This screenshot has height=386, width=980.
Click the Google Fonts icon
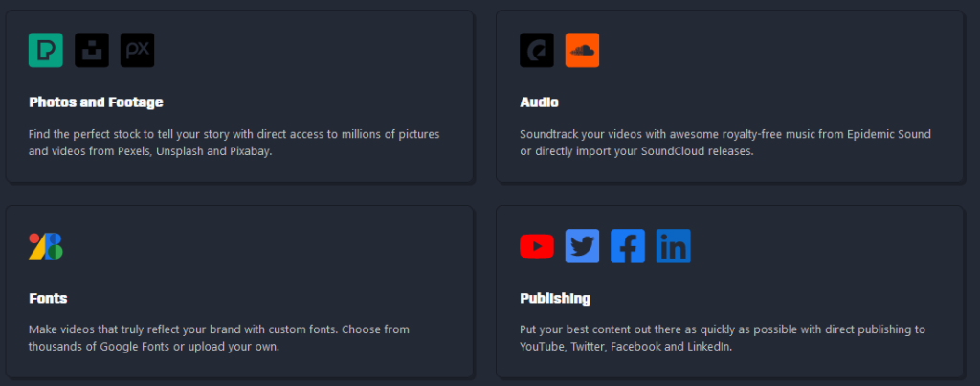46,246
